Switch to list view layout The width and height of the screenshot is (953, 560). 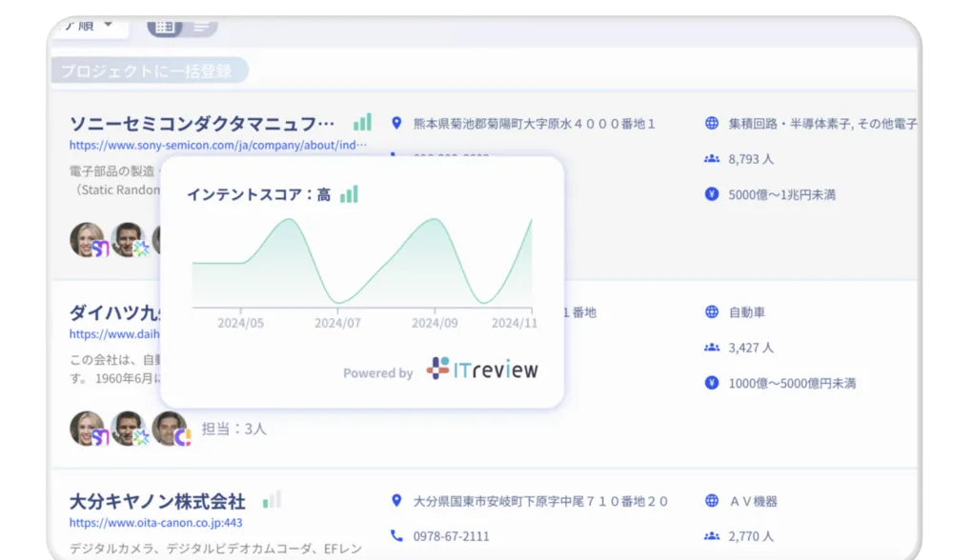click(200, 26)
